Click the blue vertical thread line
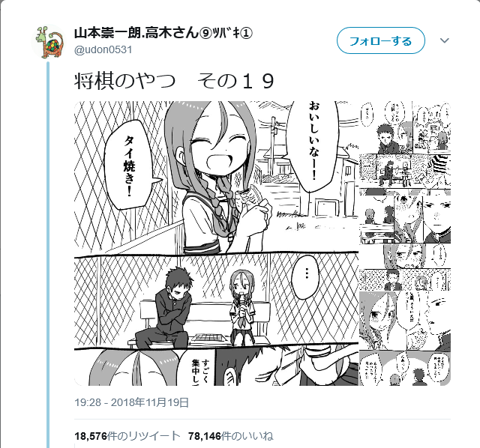Image resolution: width=480 pixels, height=448 pixels. (48, 255)
